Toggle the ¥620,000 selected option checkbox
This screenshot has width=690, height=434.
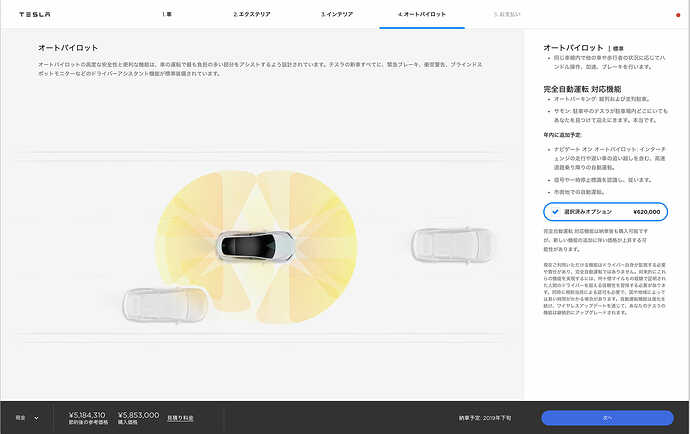(606, 212)
